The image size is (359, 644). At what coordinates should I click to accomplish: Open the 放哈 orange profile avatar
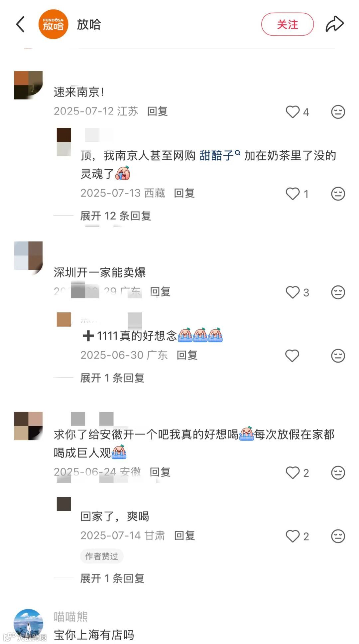pyautogui.click(x=53, y=24)
